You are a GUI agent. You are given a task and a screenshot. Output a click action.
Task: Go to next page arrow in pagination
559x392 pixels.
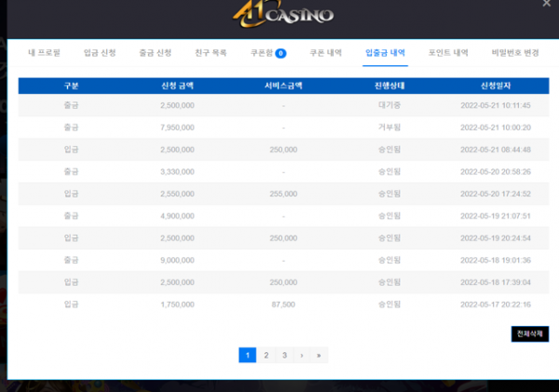(301, 355)
